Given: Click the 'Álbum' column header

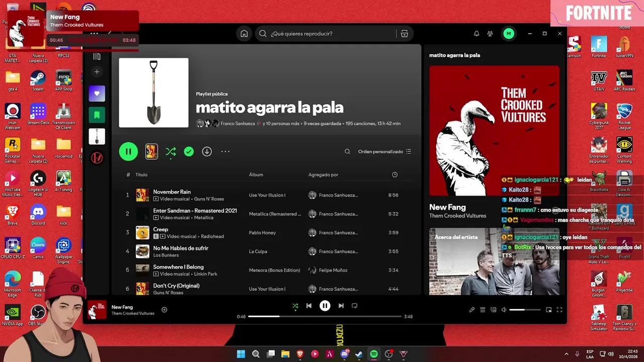Looking at the screenshot, I should (x=256, y=174).
